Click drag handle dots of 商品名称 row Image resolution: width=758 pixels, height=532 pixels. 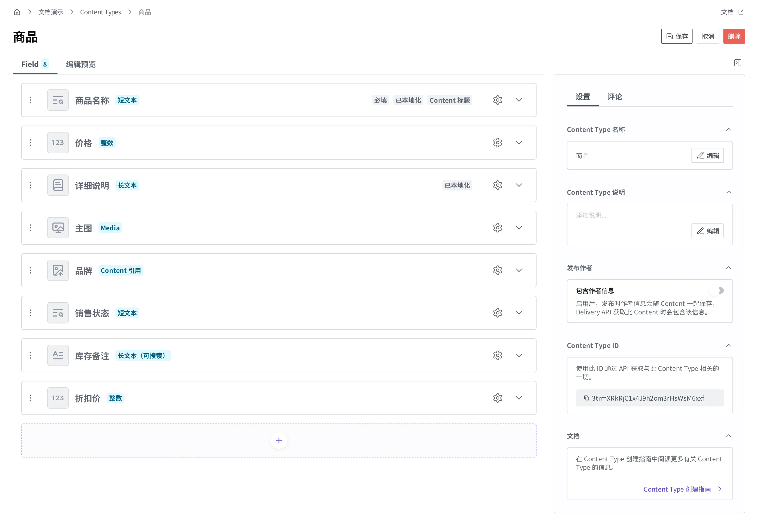30,100
